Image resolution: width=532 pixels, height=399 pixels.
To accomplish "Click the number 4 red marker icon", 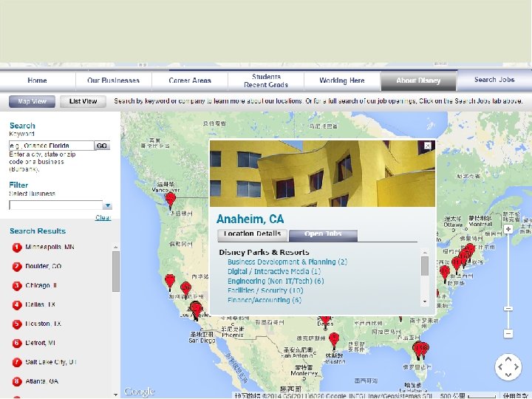I will coord(17,305).
